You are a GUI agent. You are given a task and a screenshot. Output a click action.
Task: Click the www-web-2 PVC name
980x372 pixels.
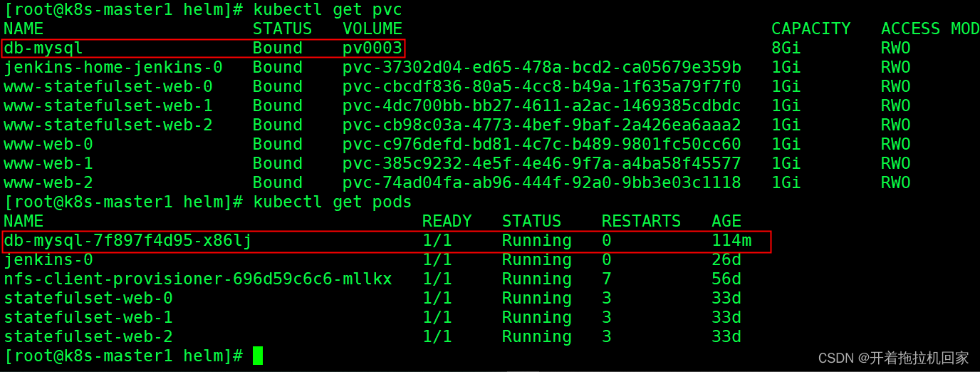point(48,183)
